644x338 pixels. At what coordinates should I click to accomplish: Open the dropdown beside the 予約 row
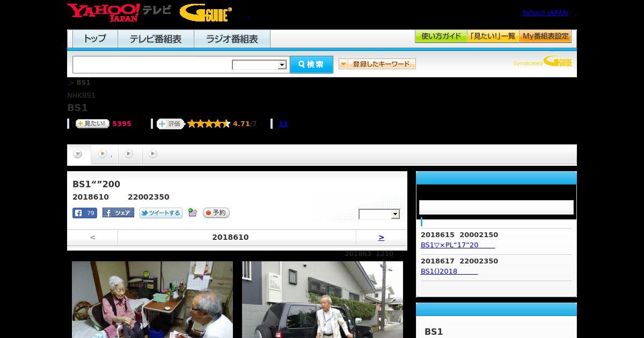pos(379,214)
